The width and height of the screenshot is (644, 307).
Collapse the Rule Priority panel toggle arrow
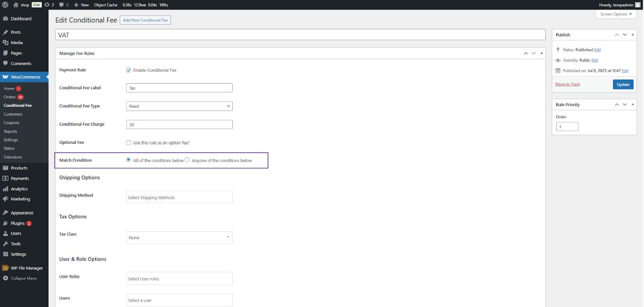tap(633, 105)
